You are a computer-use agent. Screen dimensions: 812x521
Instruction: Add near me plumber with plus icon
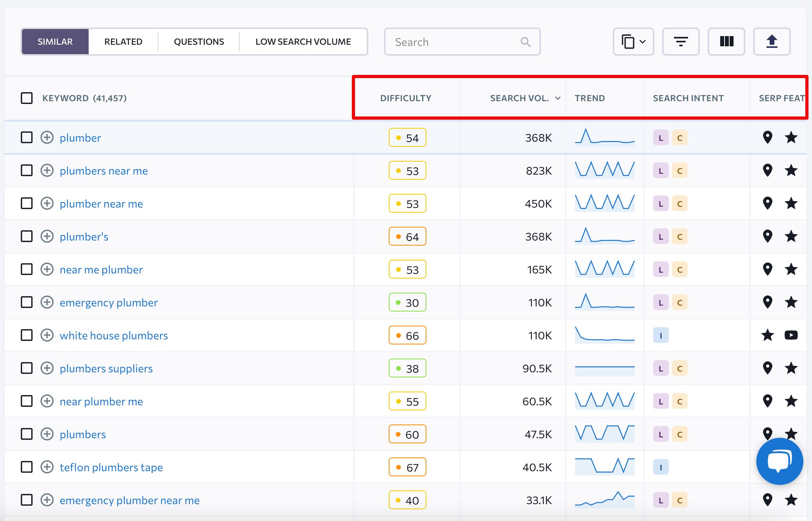(x=47, y=270)
